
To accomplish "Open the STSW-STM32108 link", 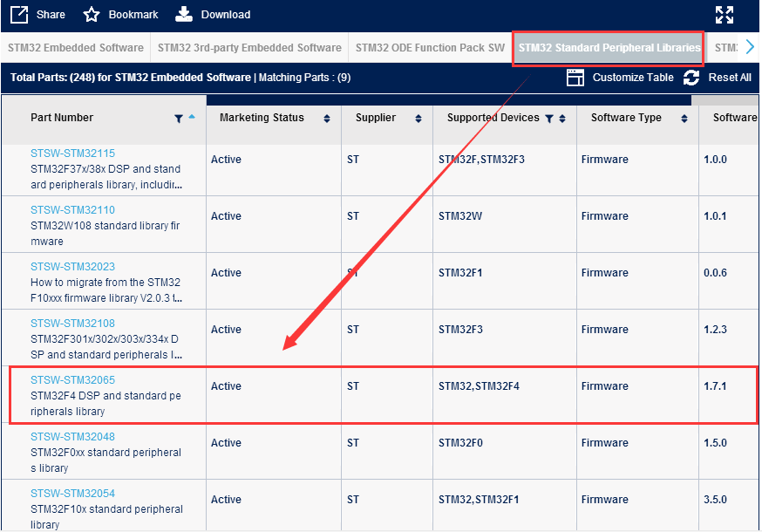I will coord(72,323).
